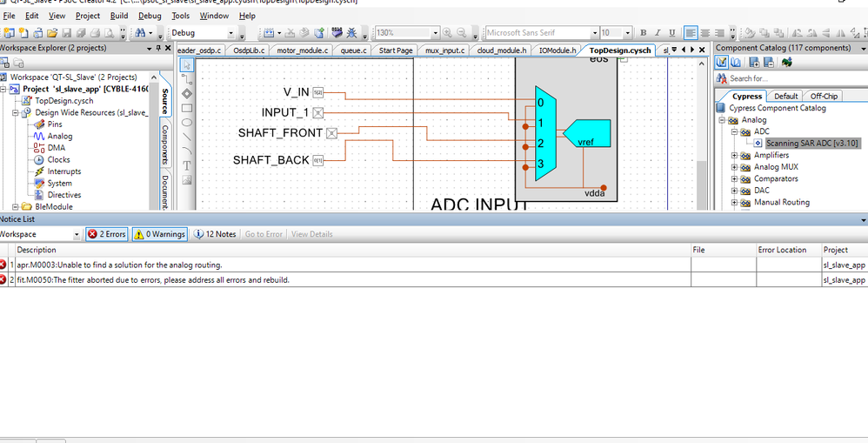Select the diamond sheet connector tool
The image size is (868, 443).
pos(187,94)
